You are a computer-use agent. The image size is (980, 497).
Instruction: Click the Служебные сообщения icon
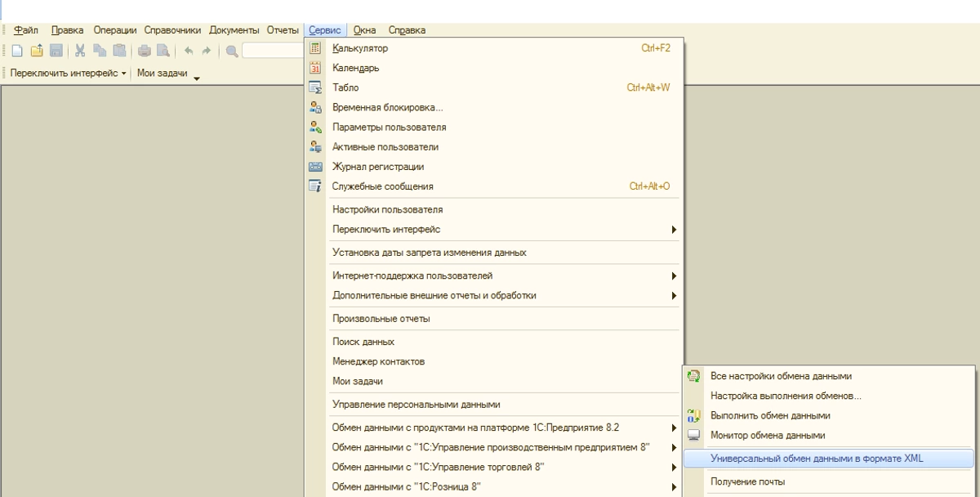315,186
